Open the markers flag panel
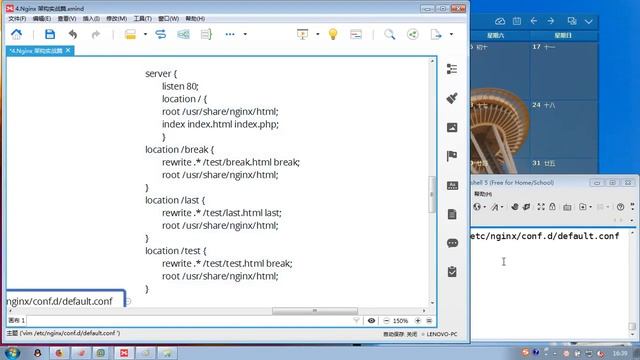Screen dimensions: 640x360 tap(452, 156)
